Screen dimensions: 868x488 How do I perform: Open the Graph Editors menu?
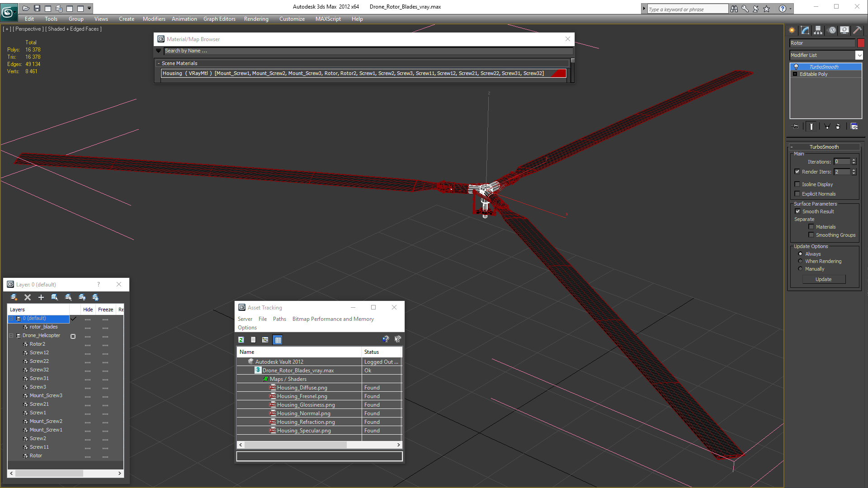(x=219, y=19)
